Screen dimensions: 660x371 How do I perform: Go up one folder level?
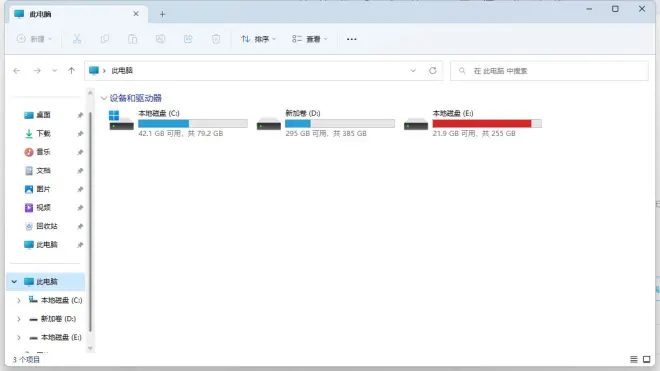(72, 71)
